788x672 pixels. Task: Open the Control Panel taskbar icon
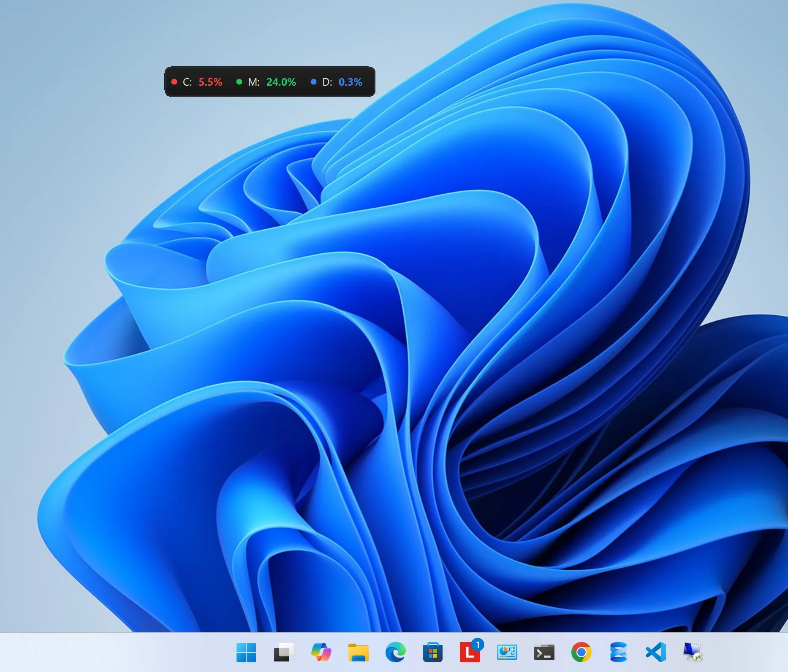click(507, 652)
